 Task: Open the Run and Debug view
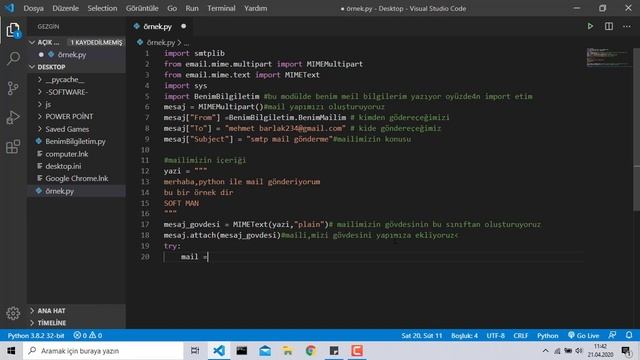point(13,117)
